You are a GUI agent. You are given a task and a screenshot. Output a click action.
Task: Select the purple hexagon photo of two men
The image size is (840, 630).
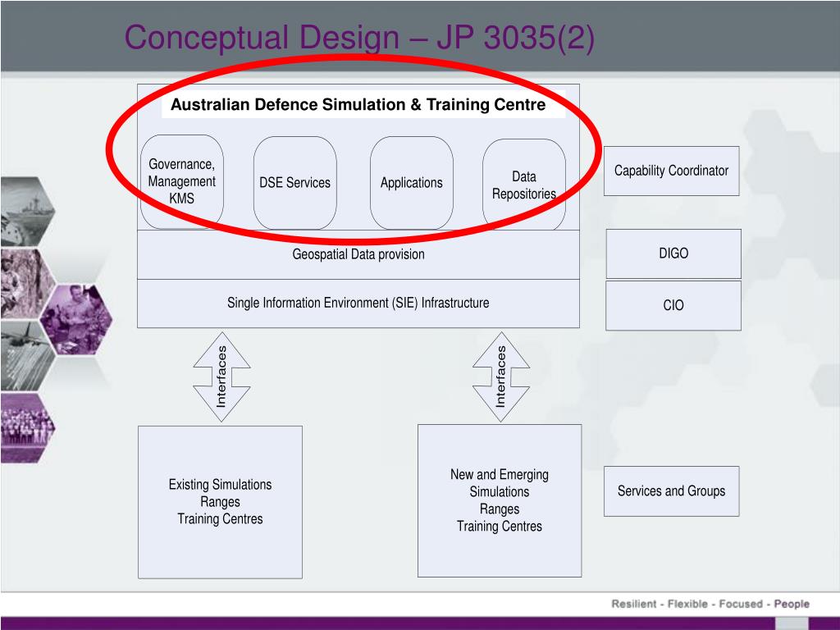click(76, 320)
